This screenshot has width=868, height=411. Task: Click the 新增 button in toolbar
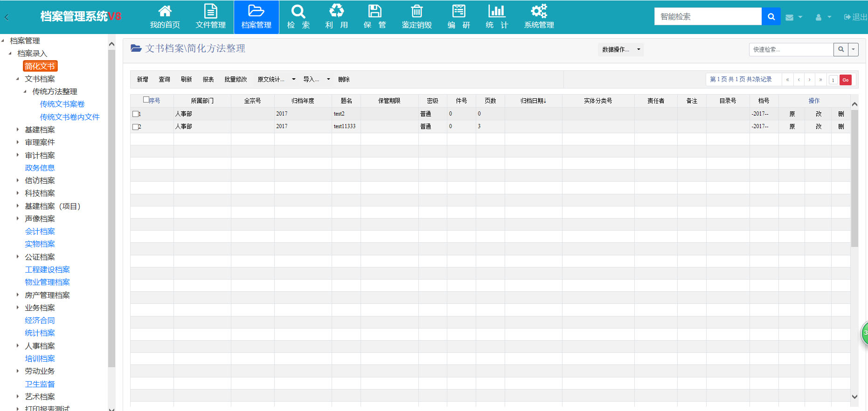[x=142, y=80]
